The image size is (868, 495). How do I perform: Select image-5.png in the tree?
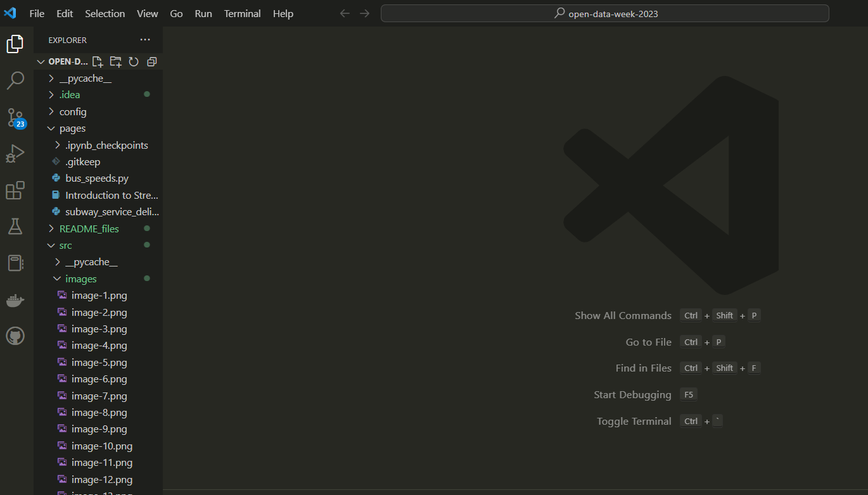point(98,363)
